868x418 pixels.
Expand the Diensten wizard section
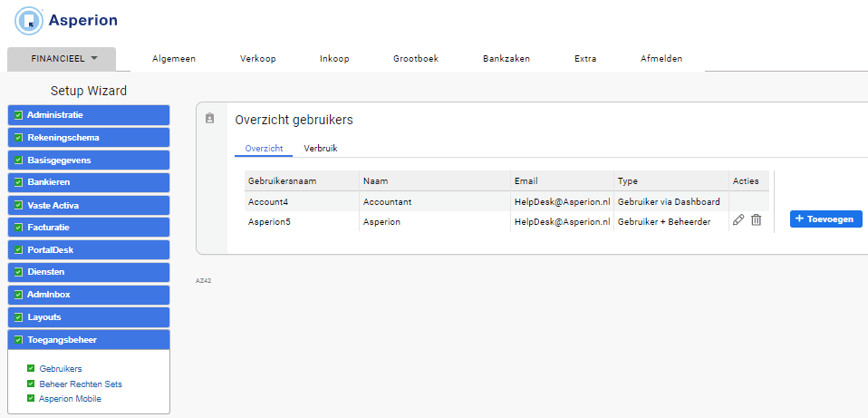pos(89,272)
